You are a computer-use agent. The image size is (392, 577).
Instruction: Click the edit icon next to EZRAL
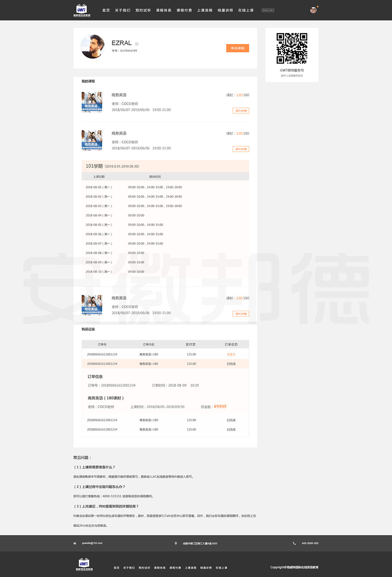pyautogui.click(x=137, y=44)
